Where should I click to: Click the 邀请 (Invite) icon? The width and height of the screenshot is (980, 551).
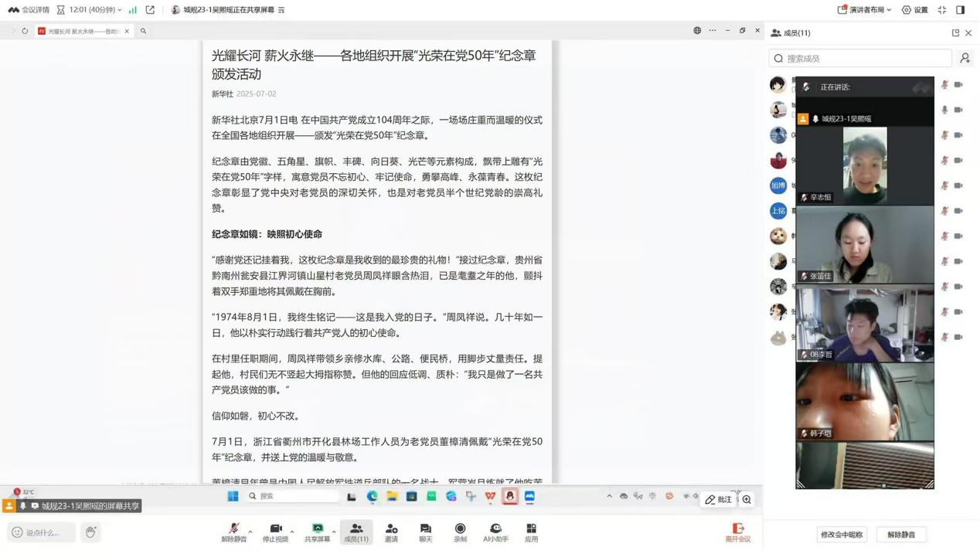[391, 532]
